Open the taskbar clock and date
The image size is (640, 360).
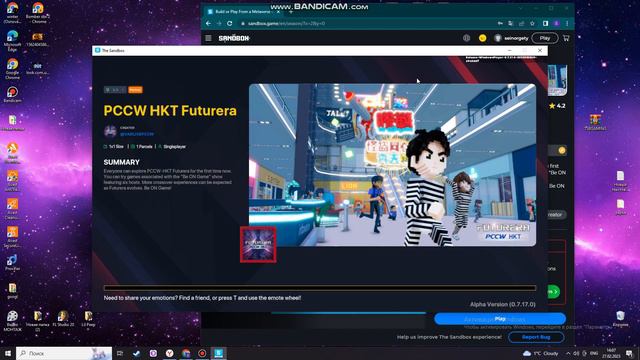(611, 353)
